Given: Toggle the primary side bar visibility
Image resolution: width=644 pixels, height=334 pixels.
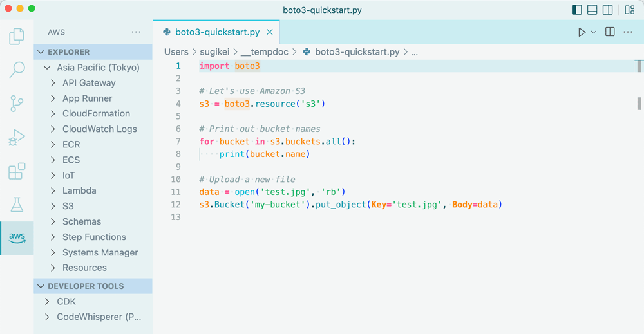Looking at the screenshot, I should [576, 10].
